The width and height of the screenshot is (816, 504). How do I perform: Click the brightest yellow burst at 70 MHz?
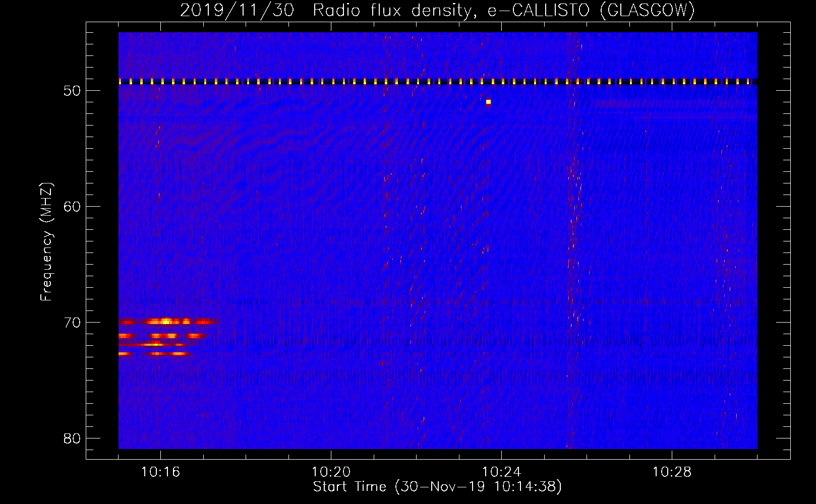click(166, 321)
